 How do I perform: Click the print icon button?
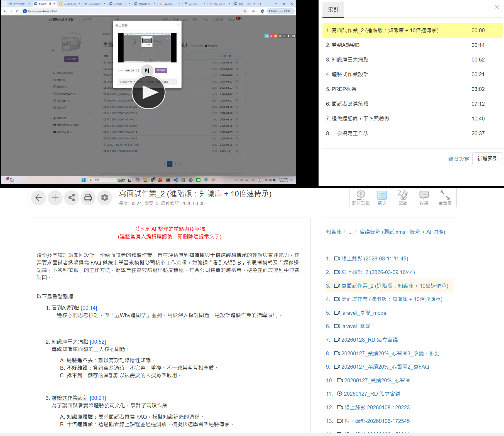pyautogui.click(x=88, y=198)
